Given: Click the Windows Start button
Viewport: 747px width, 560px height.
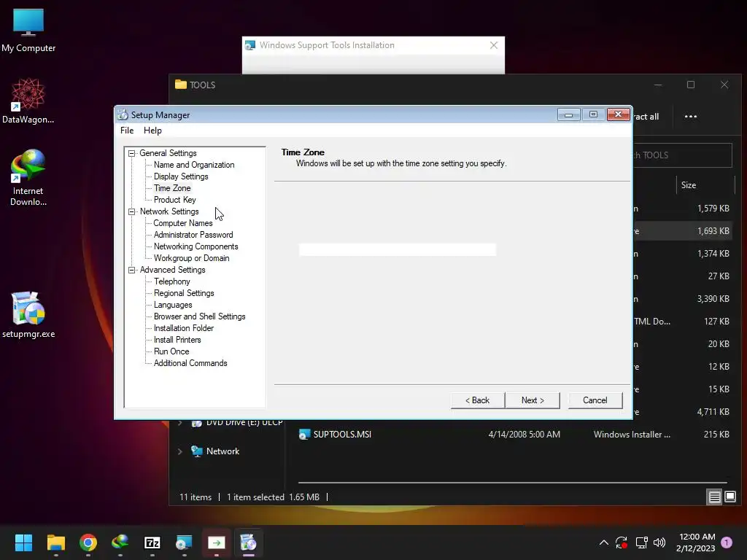Looking at the screenshot, I should [x=23, y=542].
